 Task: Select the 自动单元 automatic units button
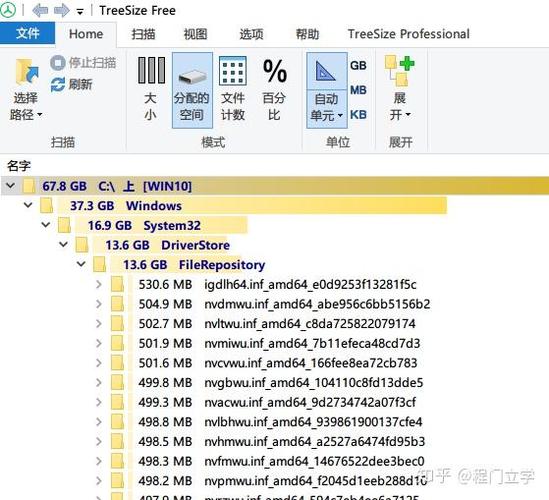coord(327,90)
